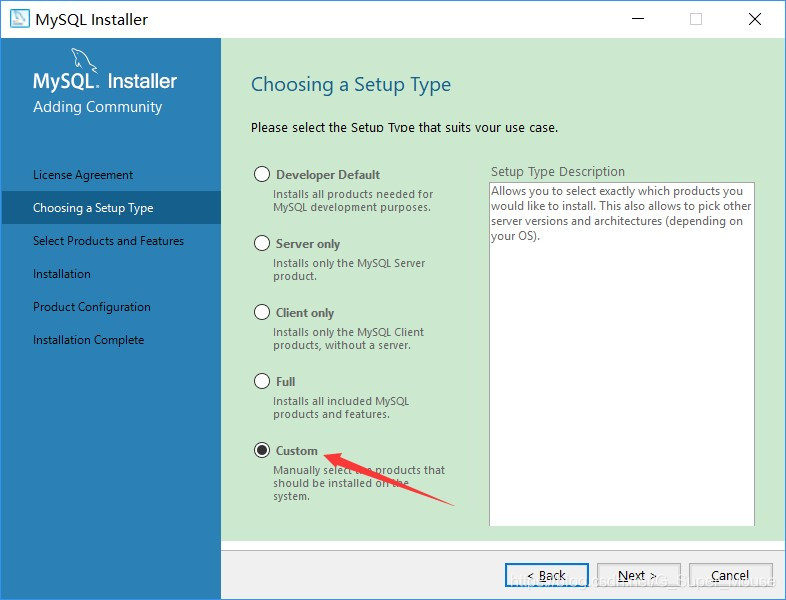Click the MySQL Installer title bar icon

point(20,19)
